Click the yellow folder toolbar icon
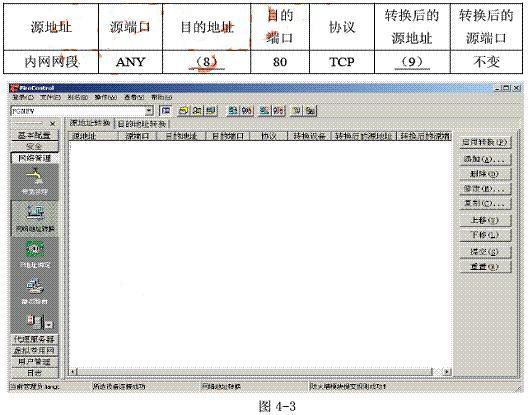528x415 pixels. pos(184,110)
